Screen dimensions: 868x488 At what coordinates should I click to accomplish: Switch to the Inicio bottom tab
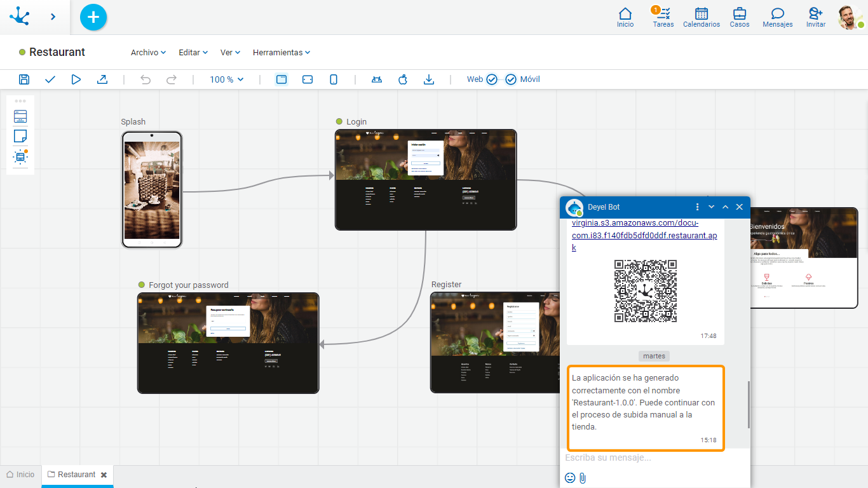pyautogui.click(x=20, y=475)
